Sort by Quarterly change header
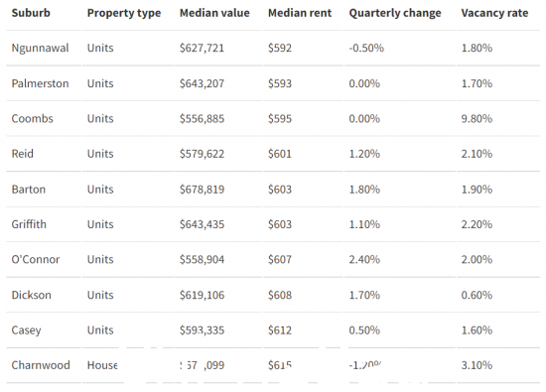The height and width of the screenshot is (392, 546). click(x=395, y=13)
